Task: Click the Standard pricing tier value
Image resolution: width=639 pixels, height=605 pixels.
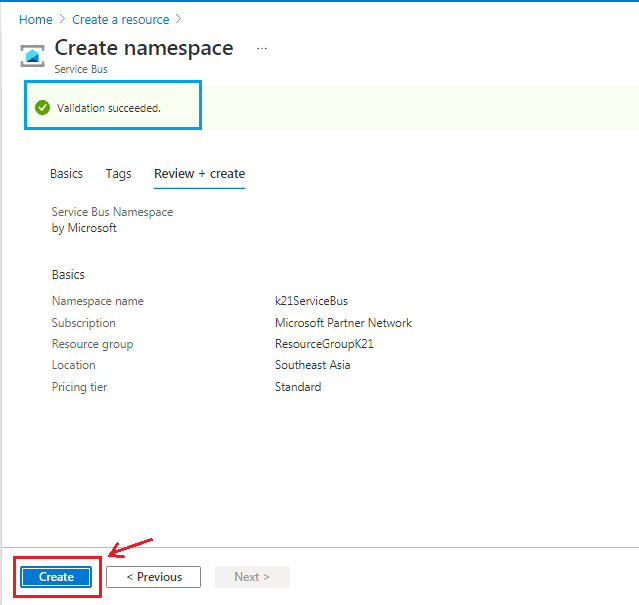Action: point(298,387)
